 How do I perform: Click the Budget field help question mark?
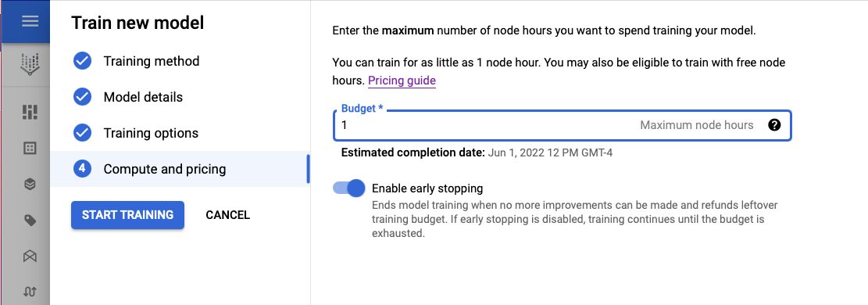point(774,125)
